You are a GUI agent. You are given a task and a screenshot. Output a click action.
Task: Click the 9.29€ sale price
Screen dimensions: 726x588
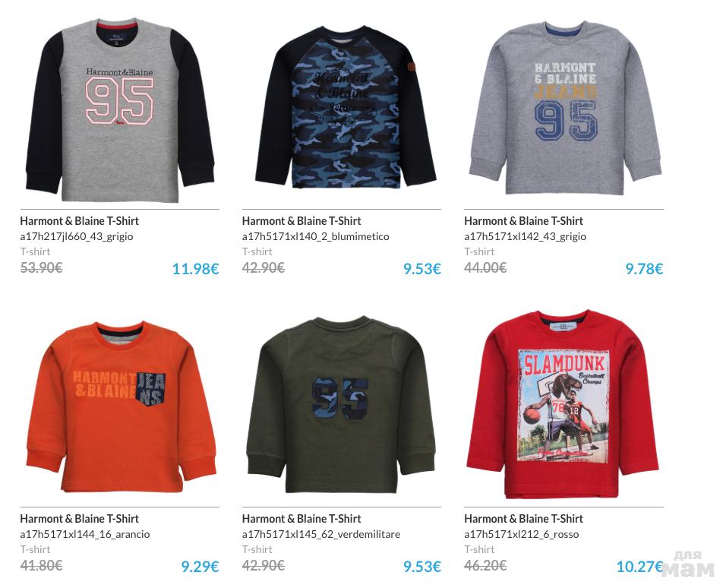click(200, 566)
